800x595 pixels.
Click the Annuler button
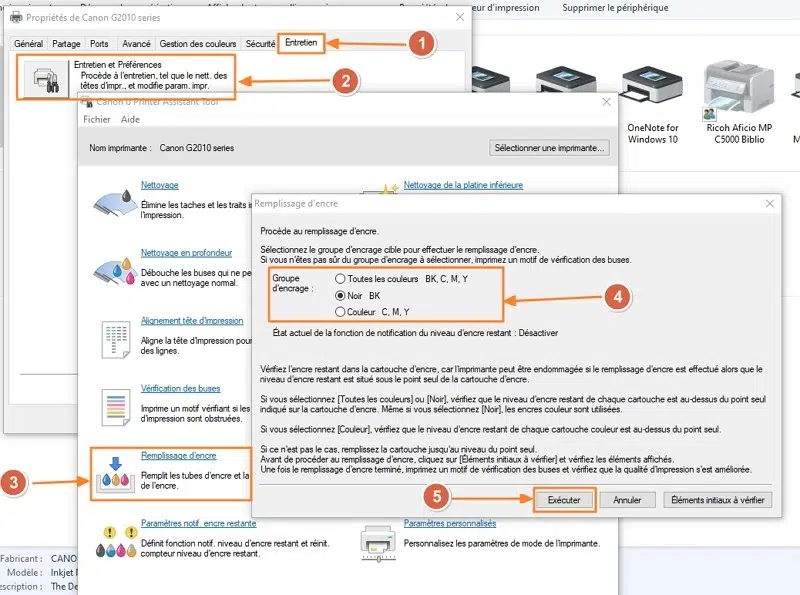(627, 500)
